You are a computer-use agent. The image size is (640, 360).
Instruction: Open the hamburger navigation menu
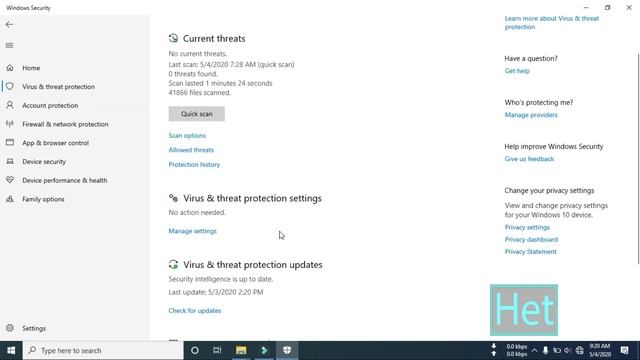pyautogui.click(x=9, y=45)
